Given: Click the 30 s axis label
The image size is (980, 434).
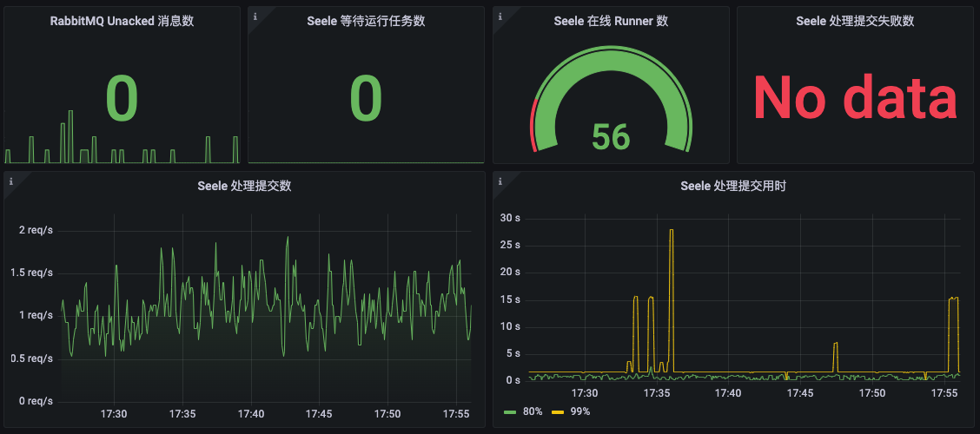Looking at the screenshot, I should 511,218.
